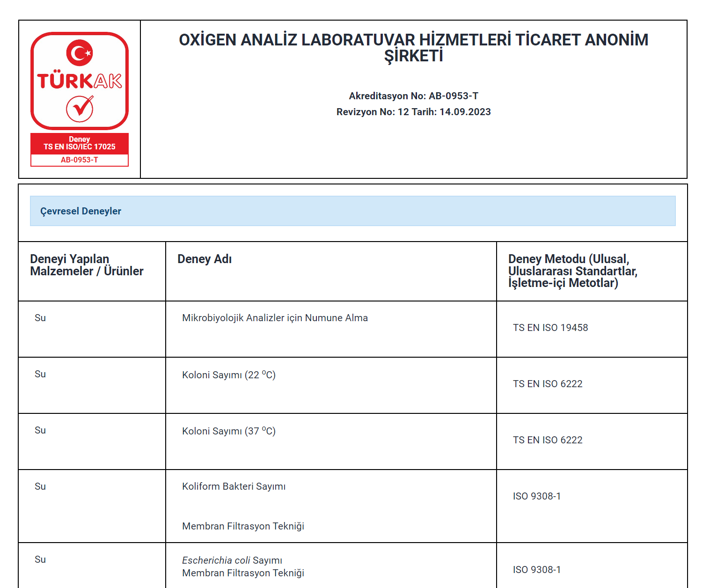Select the 'TS EN ISO 19458' method cell

pos(550,328)
